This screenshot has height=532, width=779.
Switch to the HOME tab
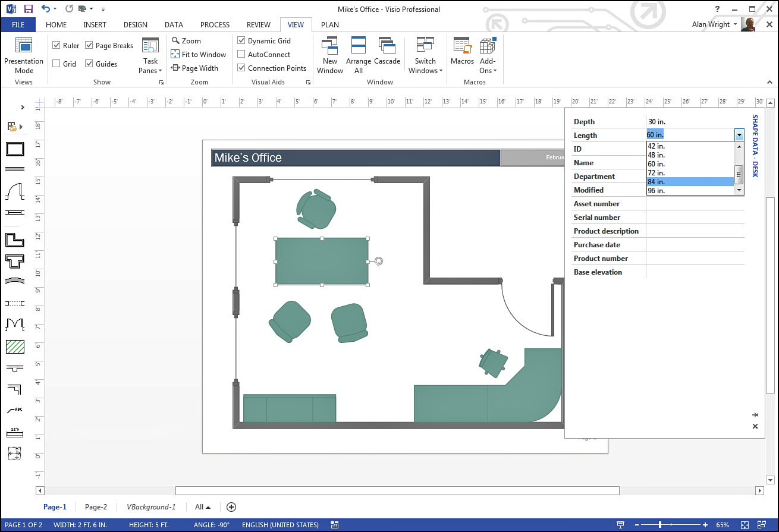(56, 24)
